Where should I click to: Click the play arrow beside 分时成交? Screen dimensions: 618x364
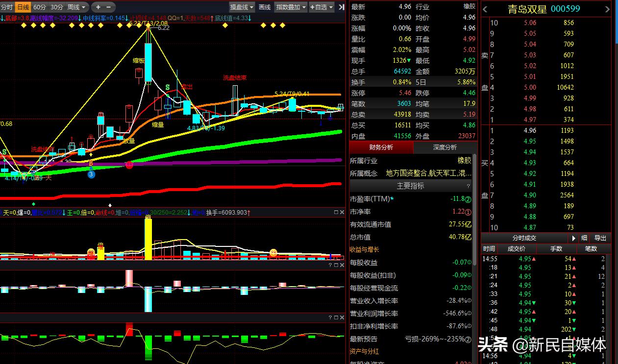coord(574,238)
